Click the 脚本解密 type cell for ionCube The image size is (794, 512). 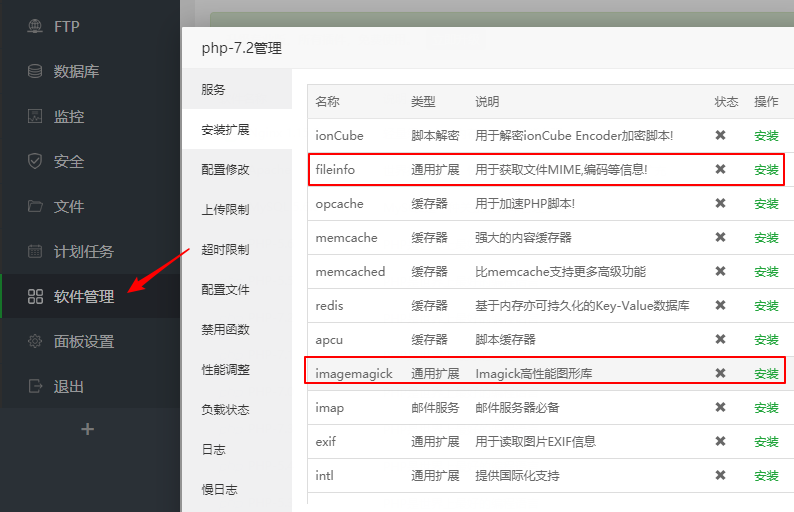(435, 136)
